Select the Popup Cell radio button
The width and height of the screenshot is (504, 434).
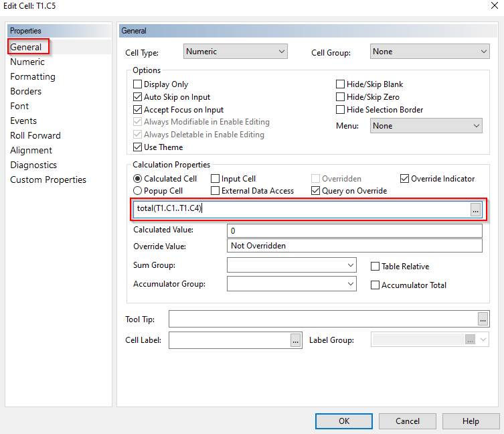(138, 191)
